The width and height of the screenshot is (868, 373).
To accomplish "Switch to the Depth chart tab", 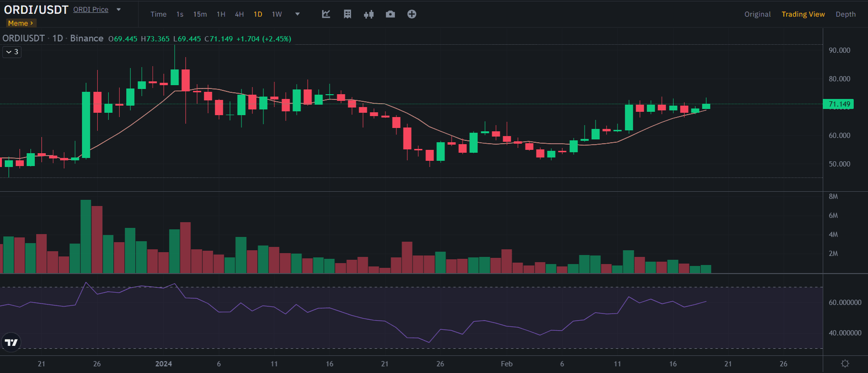I will [x=845, y=14].
